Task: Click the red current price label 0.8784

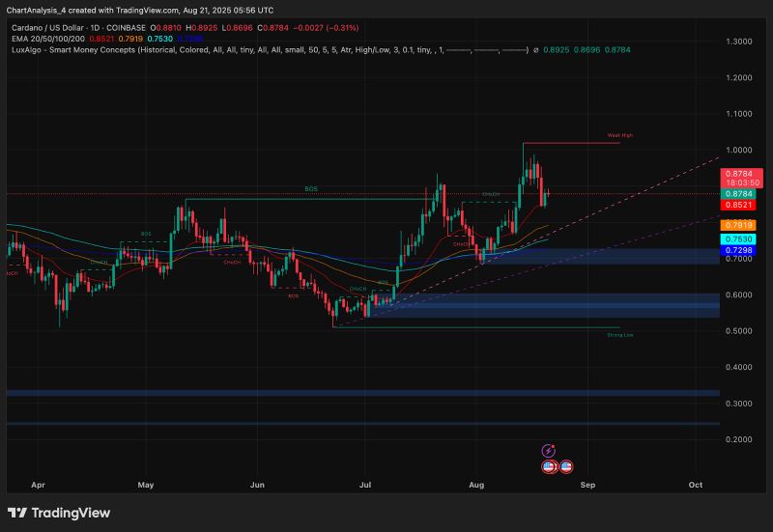Action: (x=743, y=174)
